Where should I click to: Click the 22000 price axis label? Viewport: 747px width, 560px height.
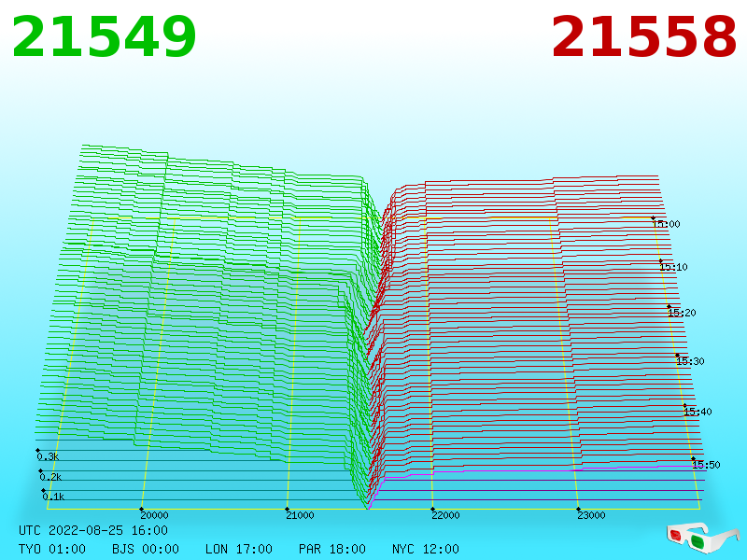pos(446,515)
